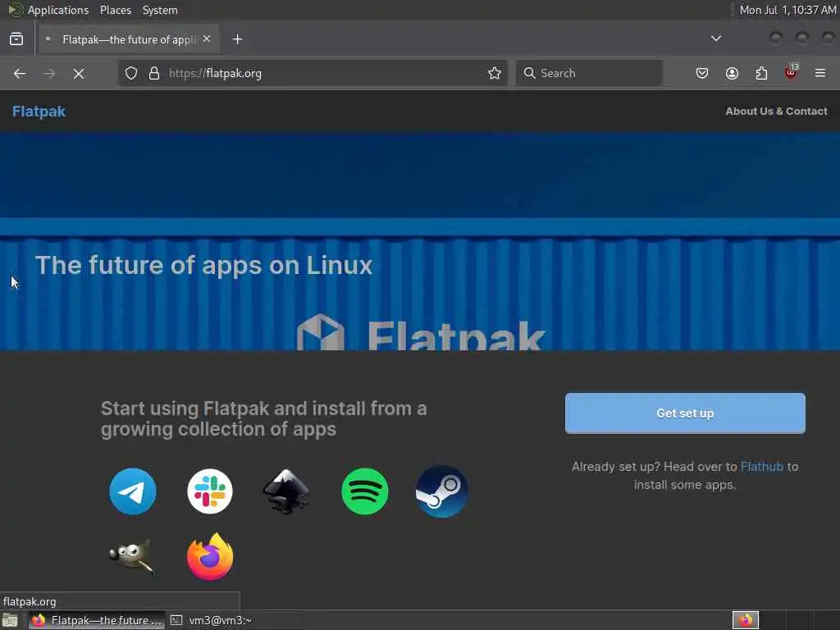Click the Firefox icon in panel tray

(745, 620)
